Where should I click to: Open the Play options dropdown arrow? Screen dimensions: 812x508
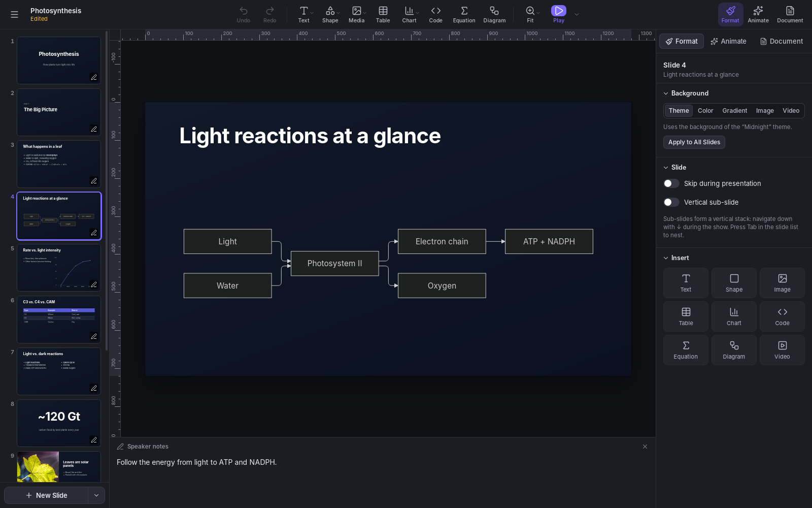click(577, 14)
